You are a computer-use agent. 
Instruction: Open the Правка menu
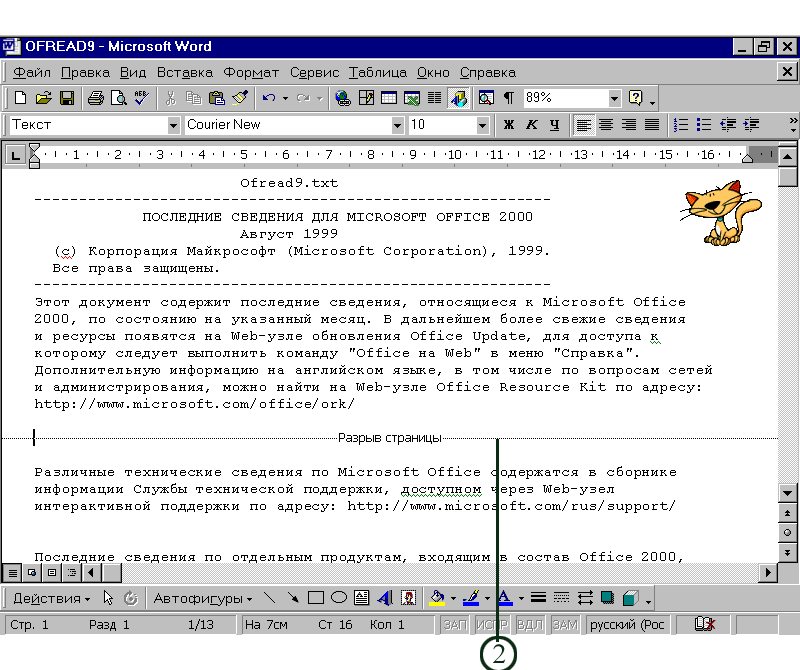point(85,72)
